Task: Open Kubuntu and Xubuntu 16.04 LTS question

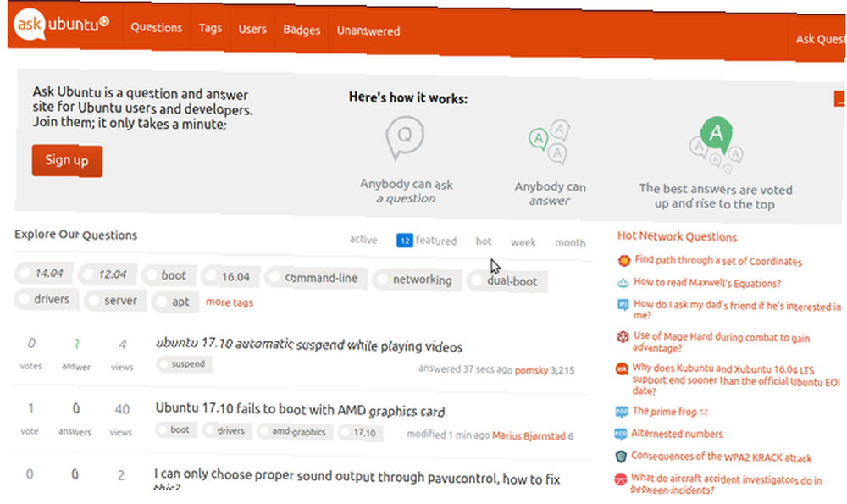Action: 736,379
